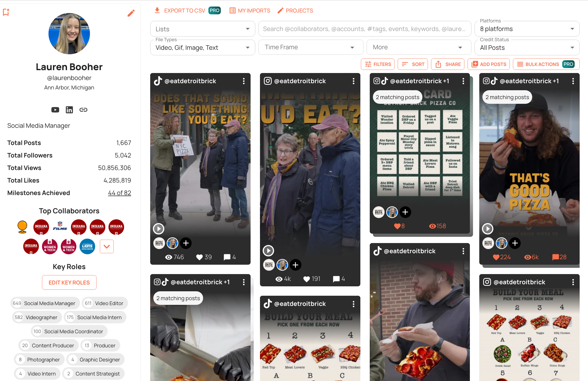This screenshot has width=588, height=381.
Task: Click the pencil edit profile icon
Action: click(131, 13)
